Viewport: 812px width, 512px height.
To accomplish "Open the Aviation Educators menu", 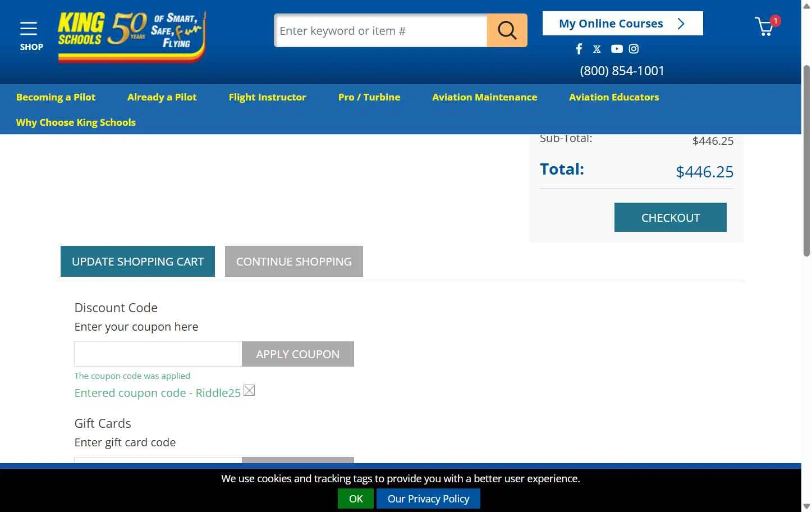I will point(614,97).
